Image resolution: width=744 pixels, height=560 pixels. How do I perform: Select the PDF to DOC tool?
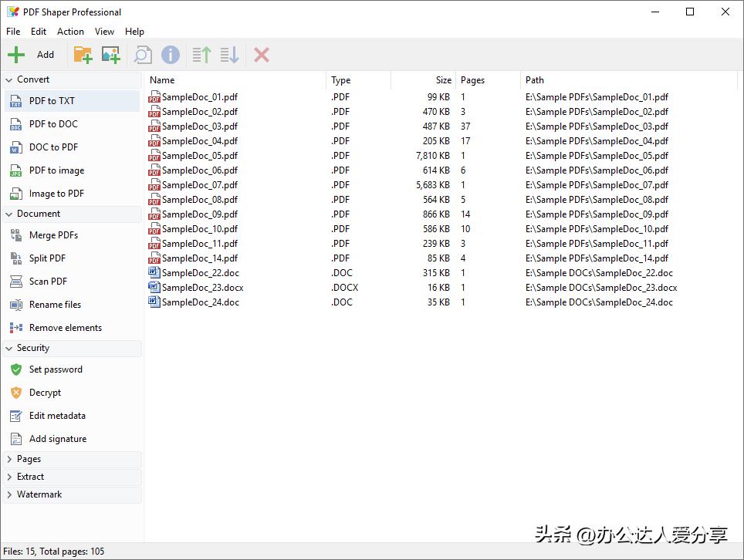click(x=72, y=123)
